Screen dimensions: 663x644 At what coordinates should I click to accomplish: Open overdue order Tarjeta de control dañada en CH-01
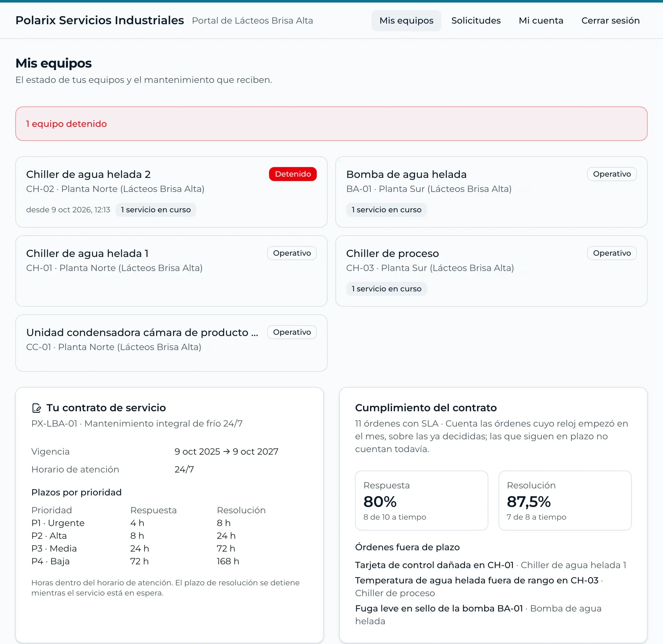(x=434, y=565)
